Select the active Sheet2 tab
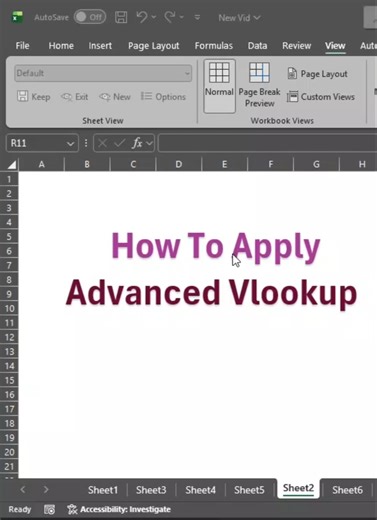The image size is (377, 520). click(298, 489)
